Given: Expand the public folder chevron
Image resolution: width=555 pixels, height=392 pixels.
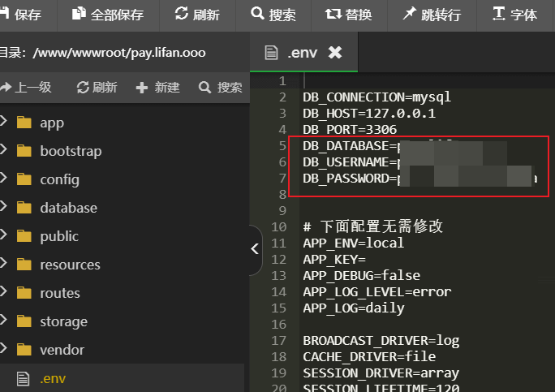Looking at the screenshot, I should click(x=3, y=235).
